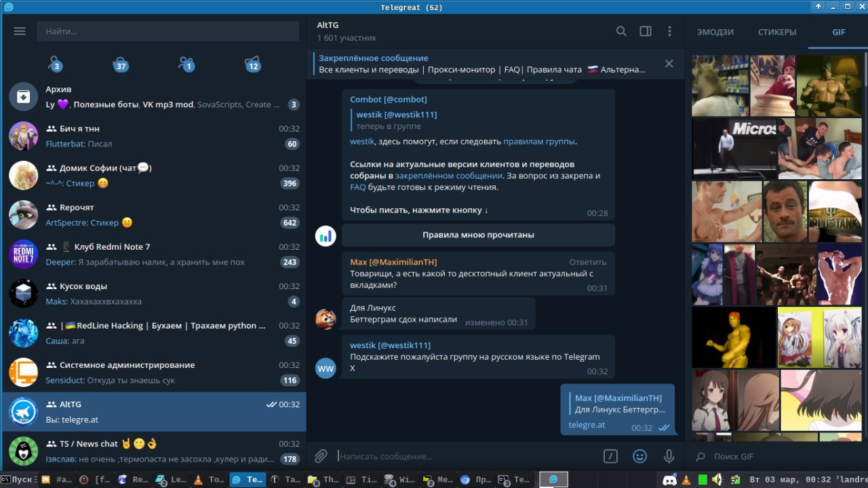Screen dimensions: 868x488
Task: Open the Архив archived chats row
Action: [x=154, y=96]
